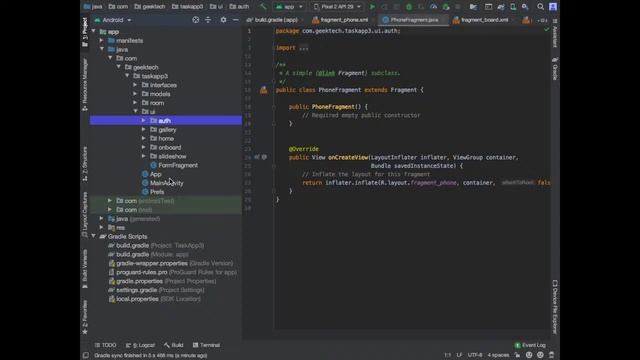This screenshot has width=640, height=360.
Task: Open the Pixel 2 API 29 device dropdown
Action: [x=338, y=7]
